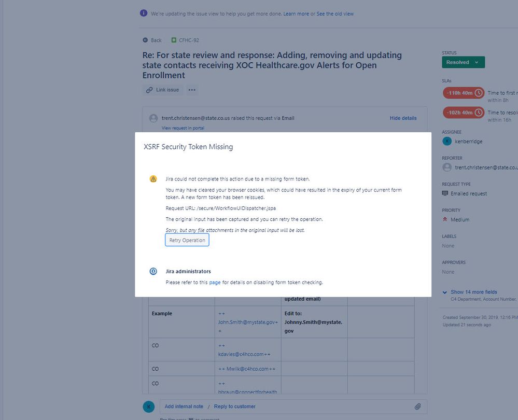
Task: Click the -110h 40m SLA badge
Action: point(464,93)
